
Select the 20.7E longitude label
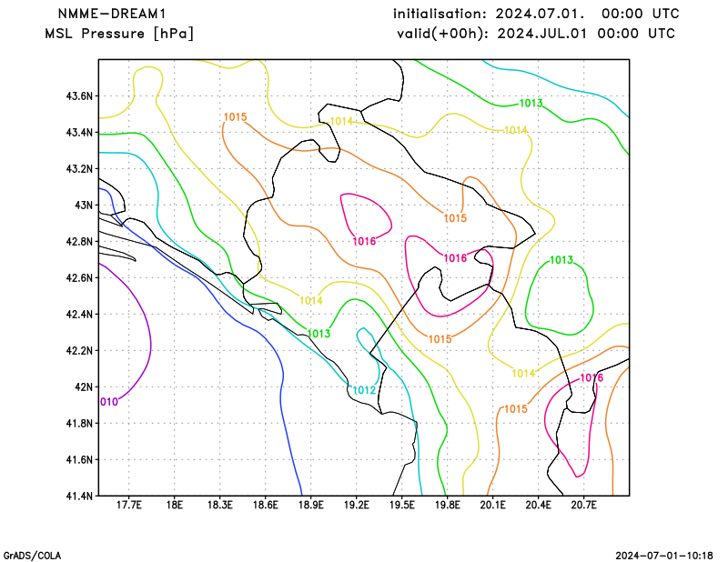point(584,505)
